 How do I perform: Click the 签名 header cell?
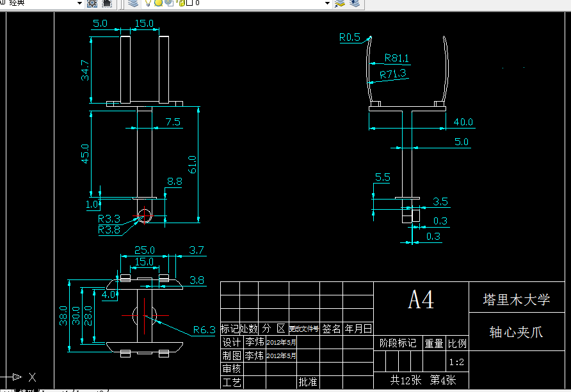332,329
